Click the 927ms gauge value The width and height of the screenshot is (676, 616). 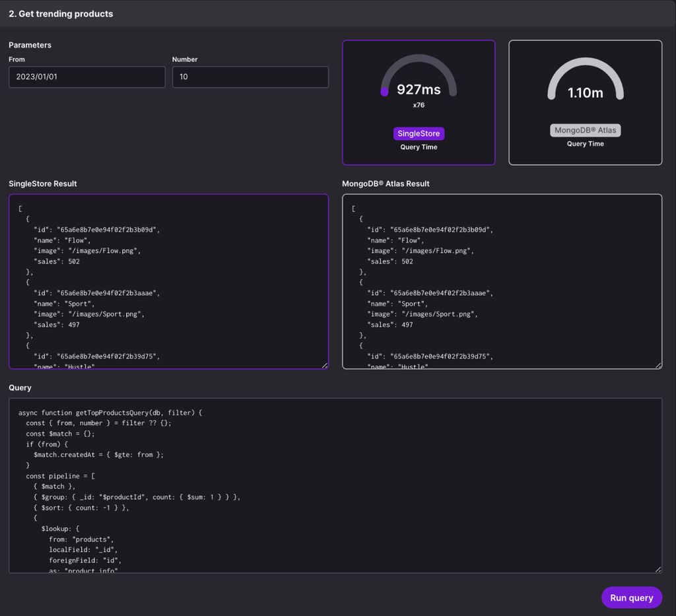[x=419, y=89]
